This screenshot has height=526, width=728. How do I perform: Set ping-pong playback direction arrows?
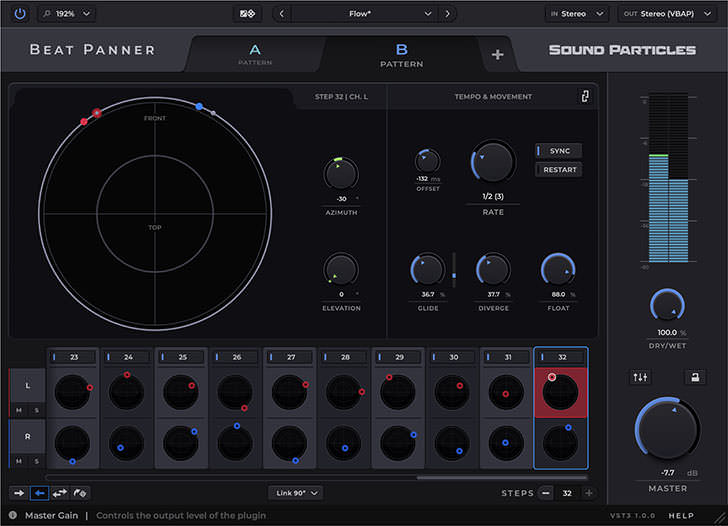tap(59, 493)
